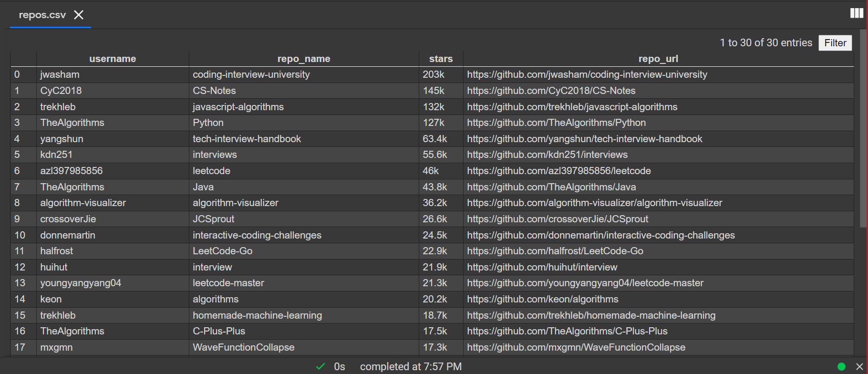This screenshot has height=374, width=868.
Task: Click the 46k stars cell
Action: click(441, 171)
